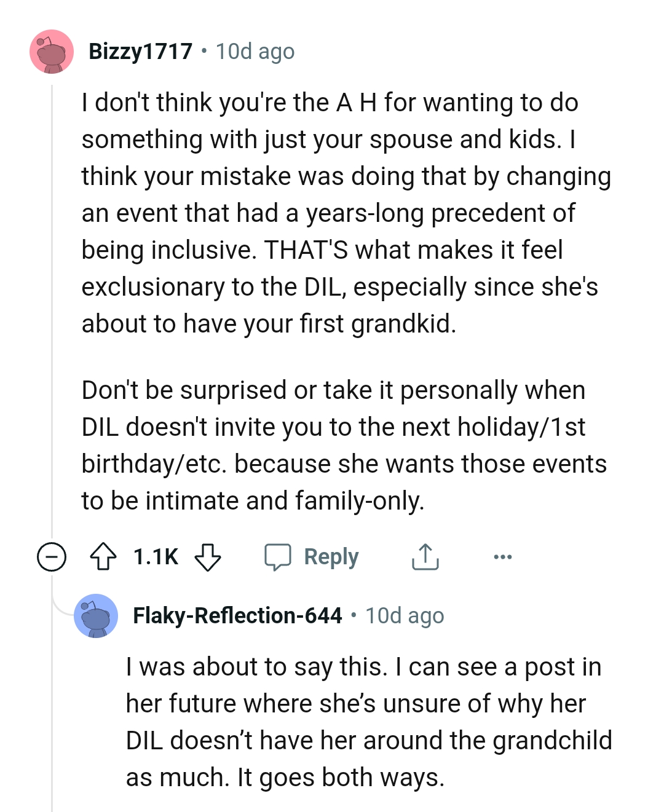The width and height of the screenshot is (664, 812).
Task: Click the paragraph starting "Don't be surprised"
Action: [344, 445]
